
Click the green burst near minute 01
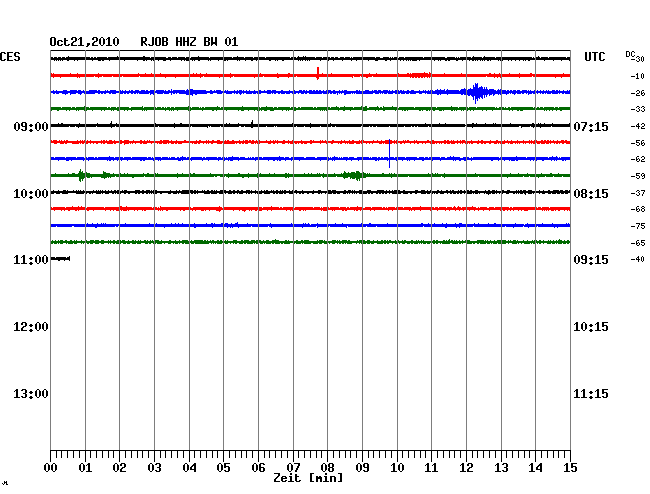click(82, 175)
